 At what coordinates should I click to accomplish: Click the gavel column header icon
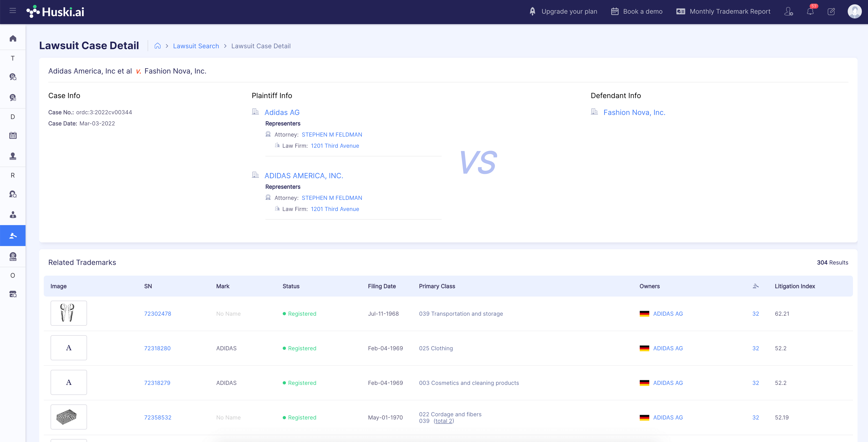[755, 286]
